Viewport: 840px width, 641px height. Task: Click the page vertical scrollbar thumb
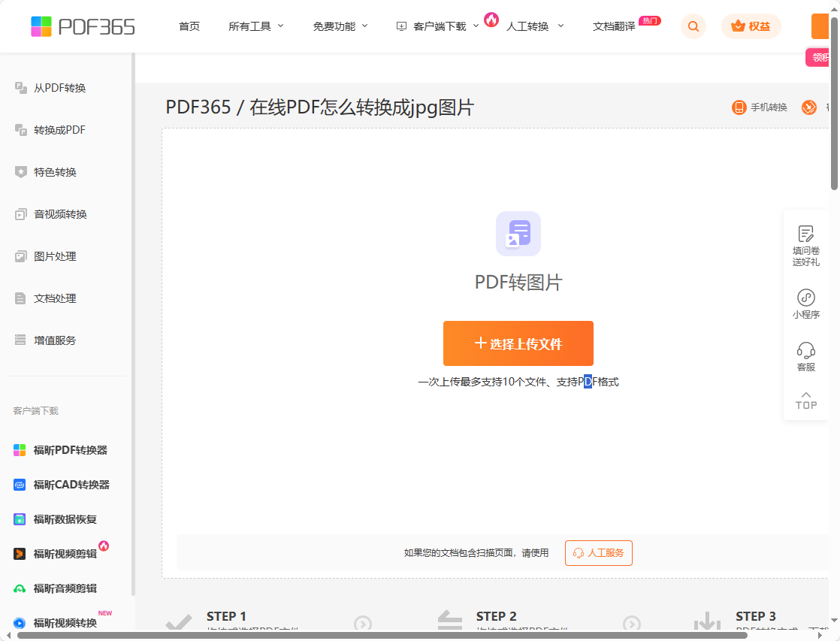(x=834, y=103)
